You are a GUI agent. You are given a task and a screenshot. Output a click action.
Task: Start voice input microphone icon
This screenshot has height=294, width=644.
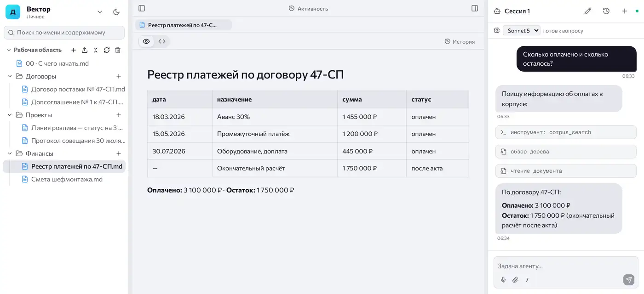click(x=503, y=280)
